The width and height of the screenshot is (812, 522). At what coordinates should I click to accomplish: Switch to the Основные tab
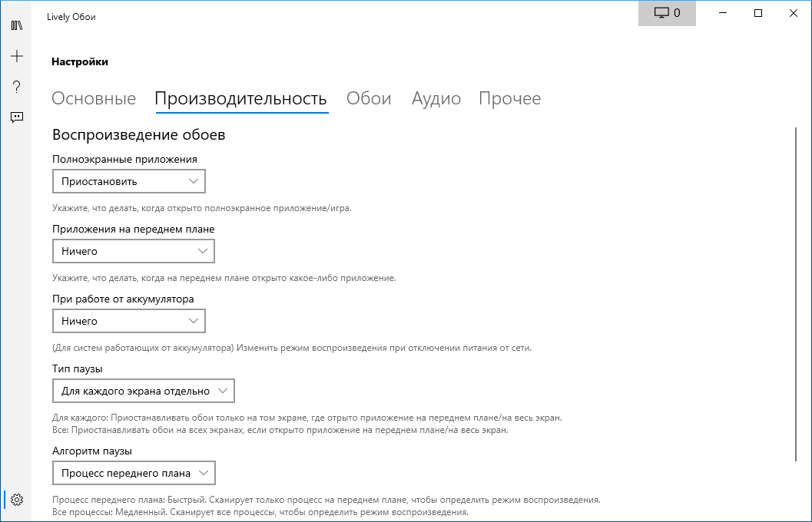click(x=94, y=98)
